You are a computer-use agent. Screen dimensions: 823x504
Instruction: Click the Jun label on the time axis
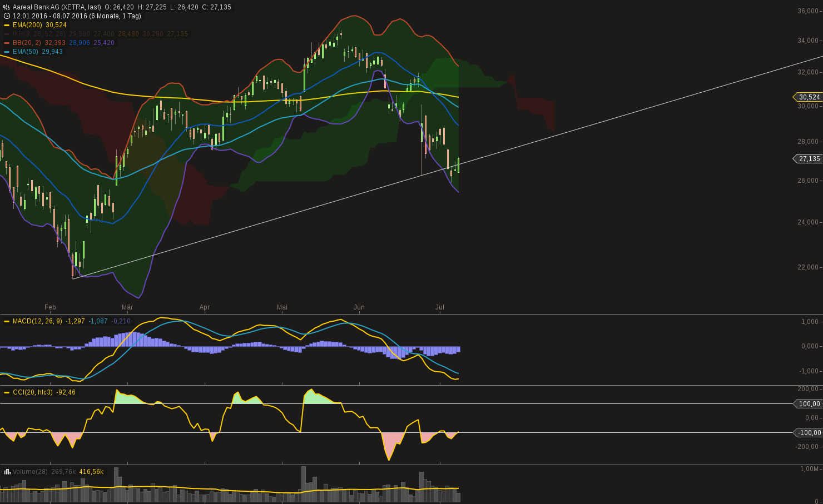click(359, 307)
